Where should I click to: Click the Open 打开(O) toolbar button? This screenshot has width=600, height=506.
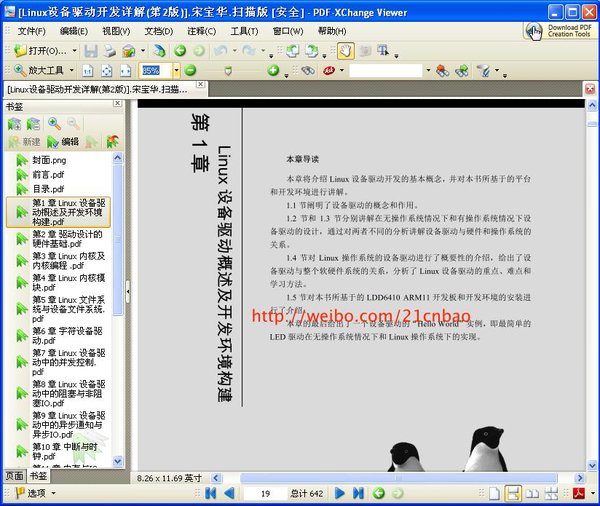pyautogui.click(x=40, y=51)
